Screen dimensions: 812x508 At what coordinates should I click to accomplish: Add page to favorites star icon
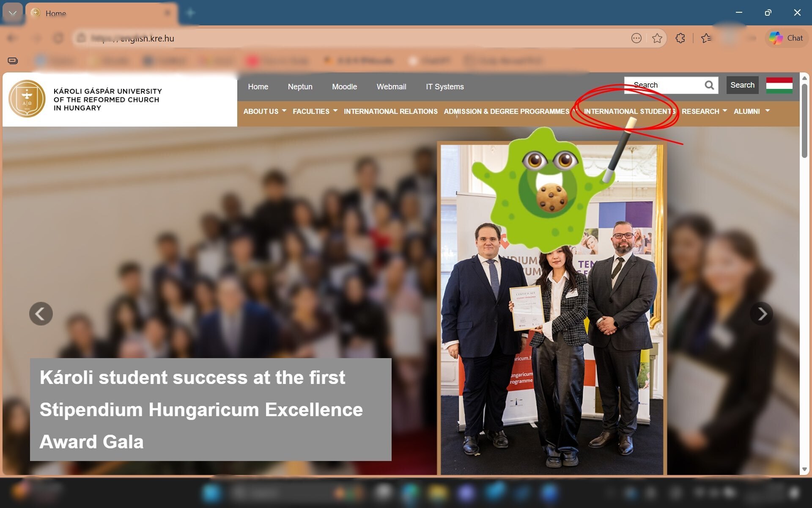click(x=657, y=39)
